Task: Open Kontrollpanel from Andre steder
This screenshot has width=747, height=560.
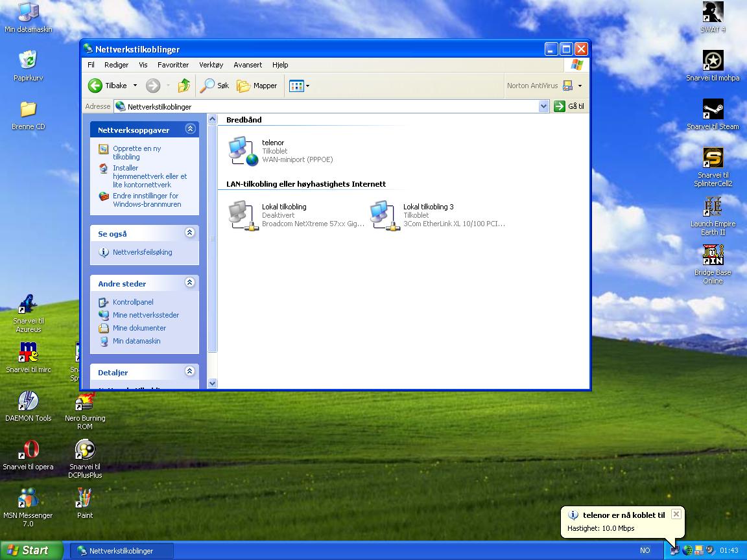Action: 133,303
